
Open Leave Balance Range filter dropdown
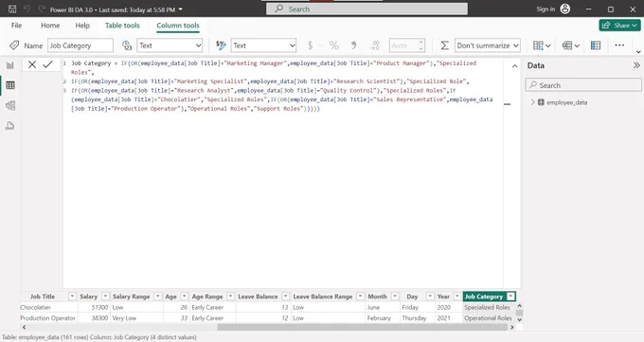click(x=360, y=297)
